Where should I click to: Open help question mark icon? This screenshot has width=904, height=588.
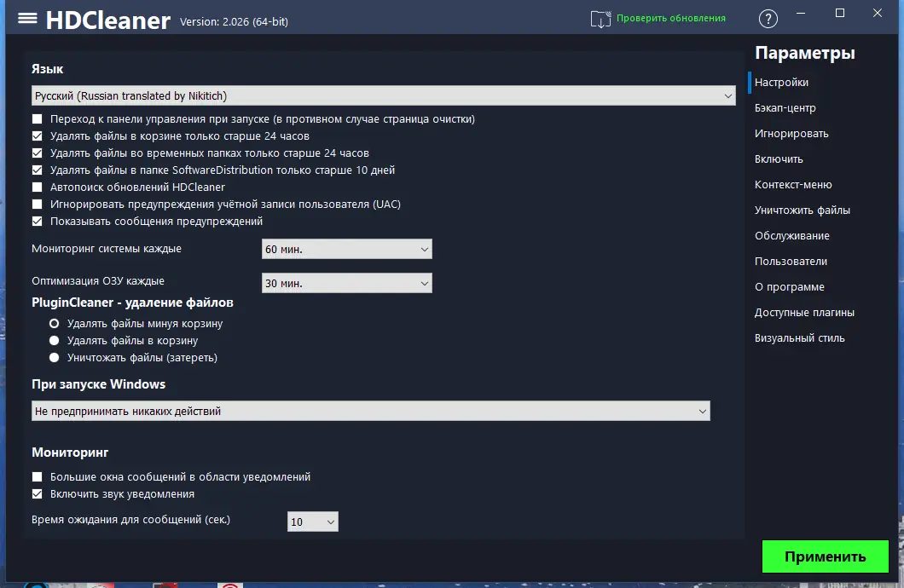click(768, 19)
